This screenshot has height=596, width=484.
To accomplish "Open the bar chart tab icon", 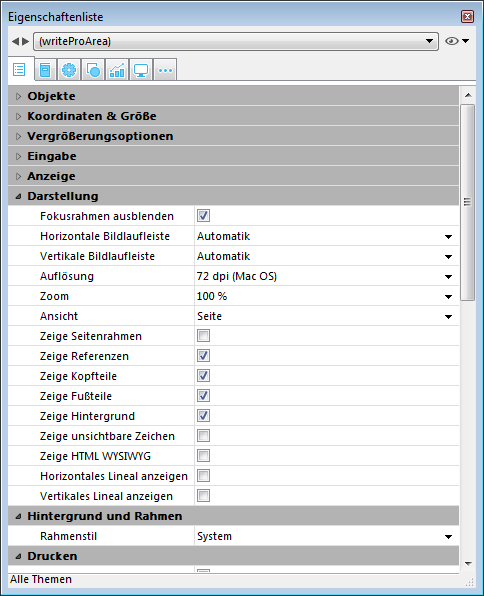I will 117,70.
